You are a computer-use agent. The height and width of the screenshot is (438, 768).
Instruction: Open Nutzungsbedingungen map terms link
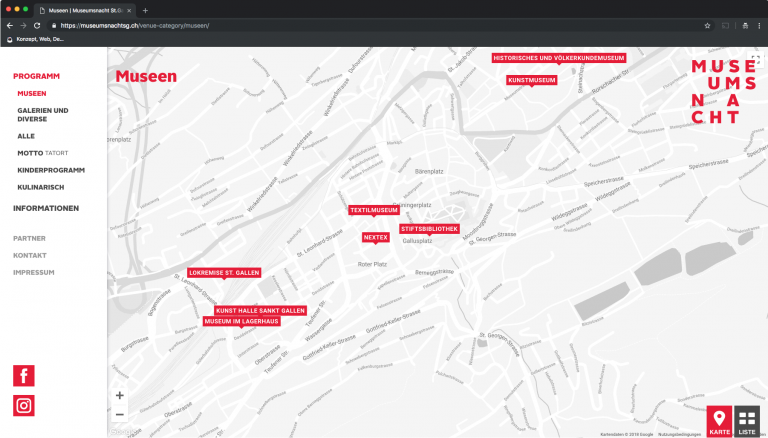coord(679,435)
